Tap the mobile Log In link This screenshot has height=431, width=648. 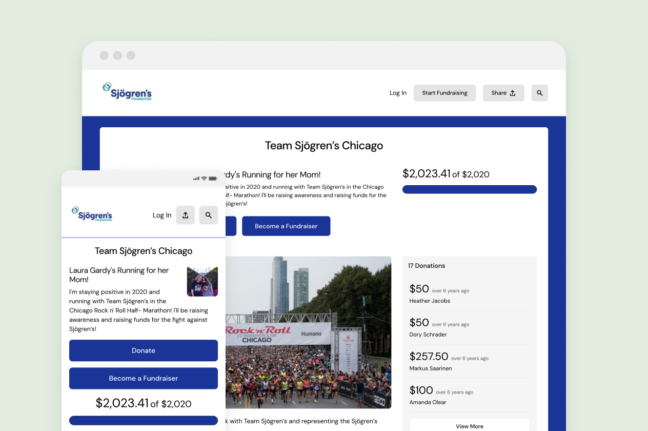pos(162,215)
